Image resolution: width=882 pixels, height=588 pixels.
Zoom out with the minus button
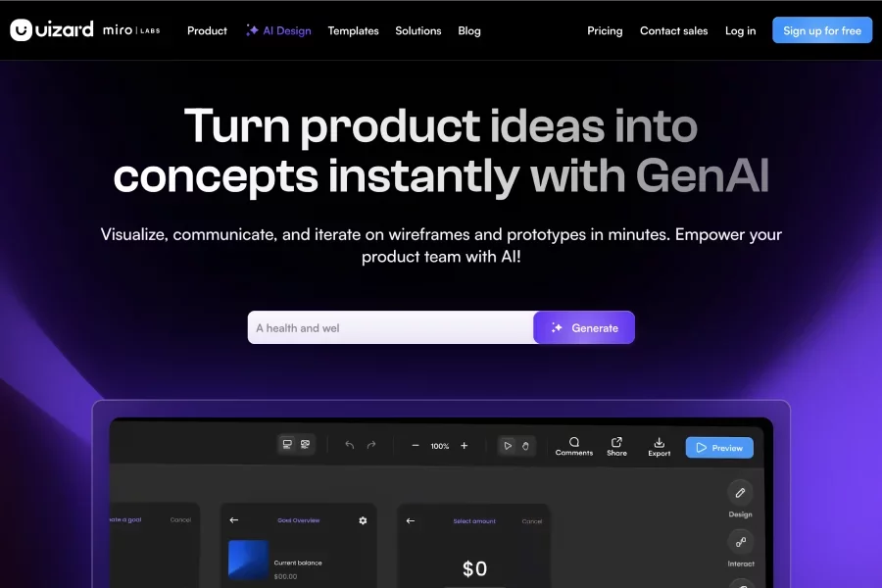[x=416, y=446]
